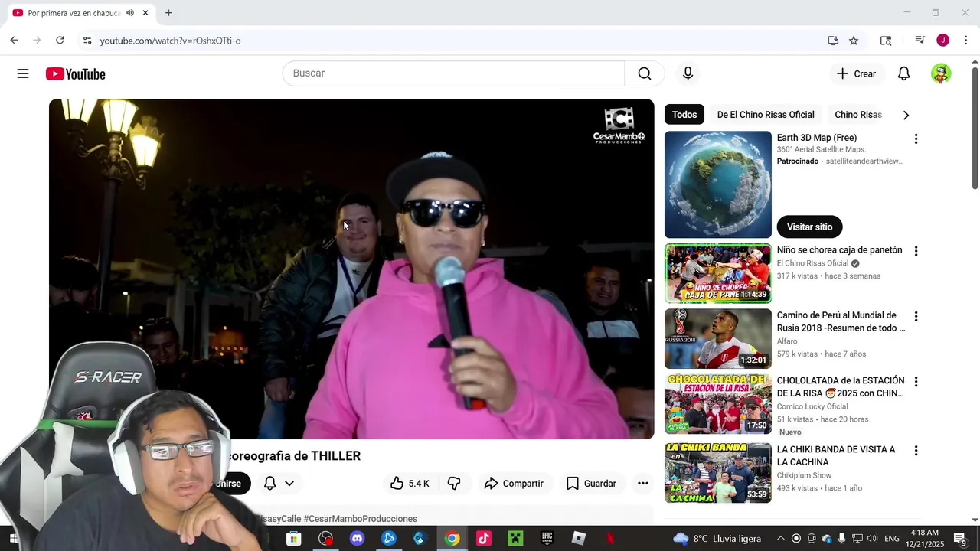The image size is (980, 551).
Task: Click Visitar sitio on the ad
Action: click(x=809, y=227)
